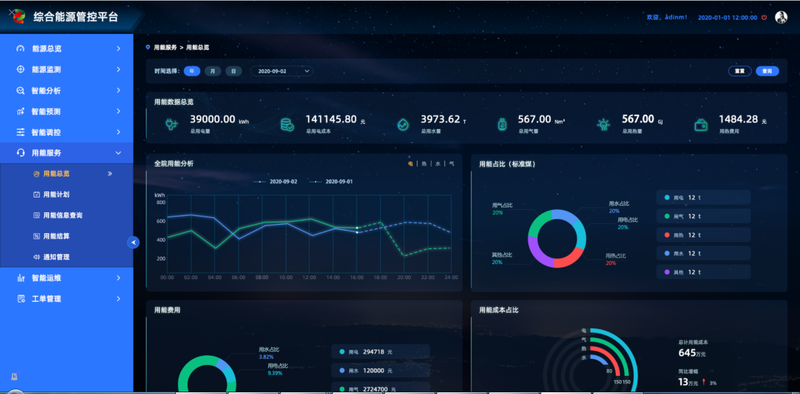Viewport: 800px width, 394px height.
Task: Switch chart to the 水 tab
Action: [x=438, y=164]
